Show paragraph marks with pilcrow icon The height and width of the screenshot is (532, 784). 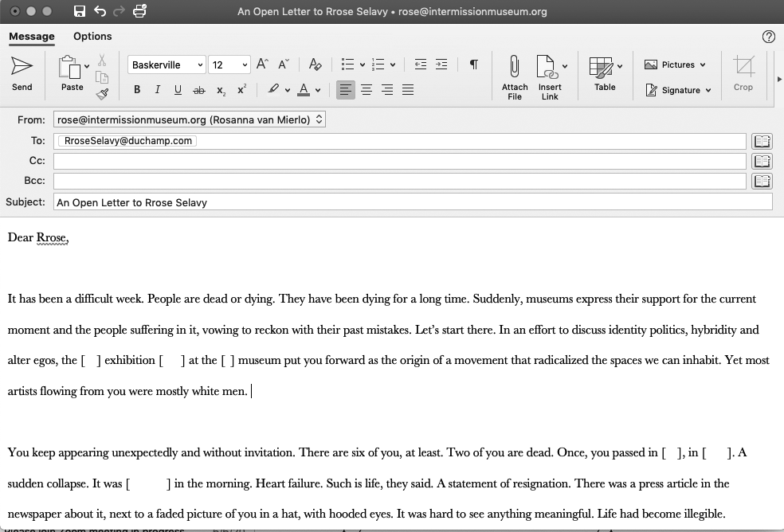473,65
